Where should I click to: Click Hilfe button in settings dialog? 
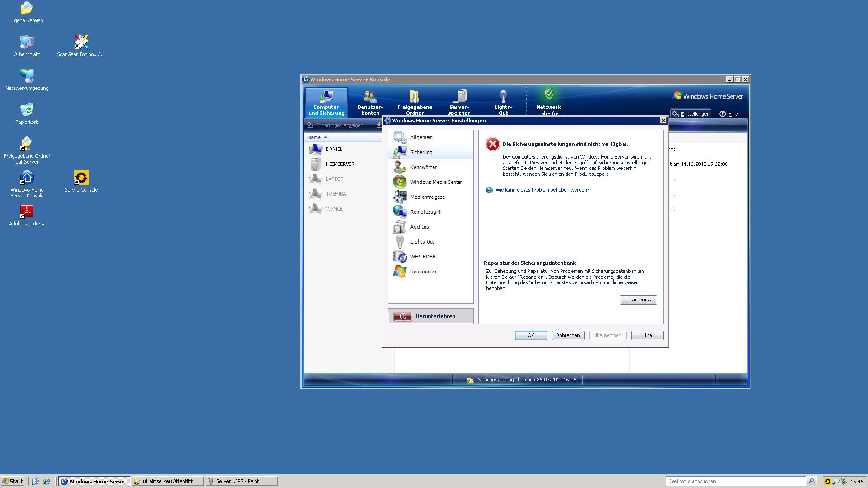coord(647,335)
